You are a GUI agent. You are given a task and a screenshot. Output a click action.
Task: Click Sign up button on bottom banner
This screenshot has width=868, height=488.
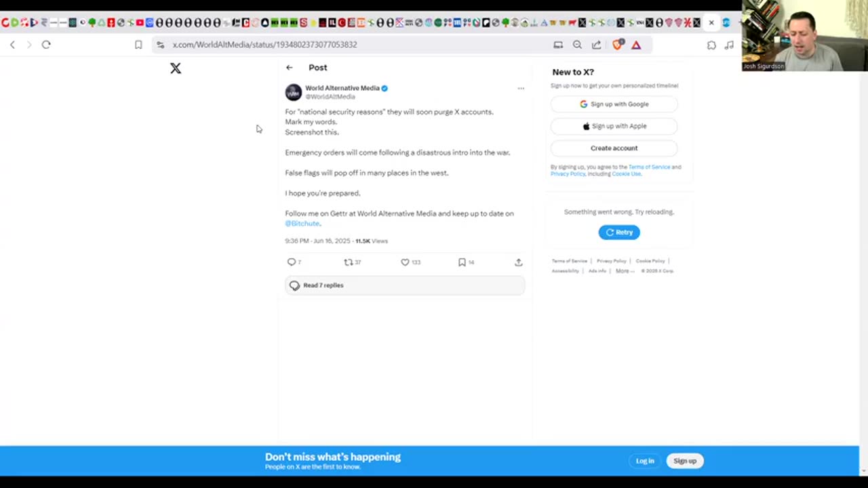[x=685, y=461]
